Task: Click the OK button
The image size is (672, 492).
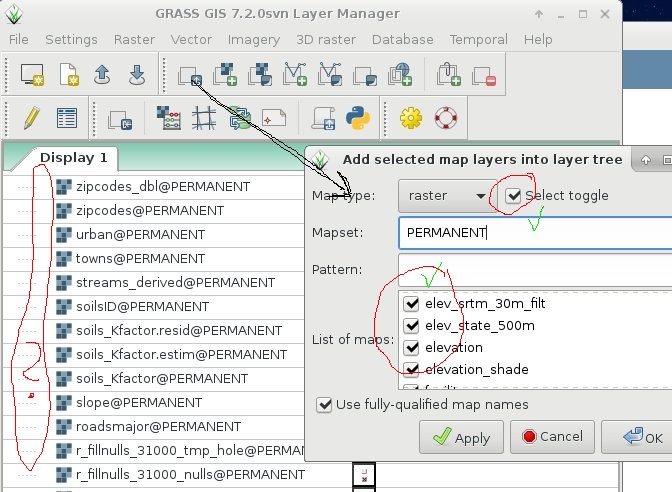Action: click(x=639, y=437)
